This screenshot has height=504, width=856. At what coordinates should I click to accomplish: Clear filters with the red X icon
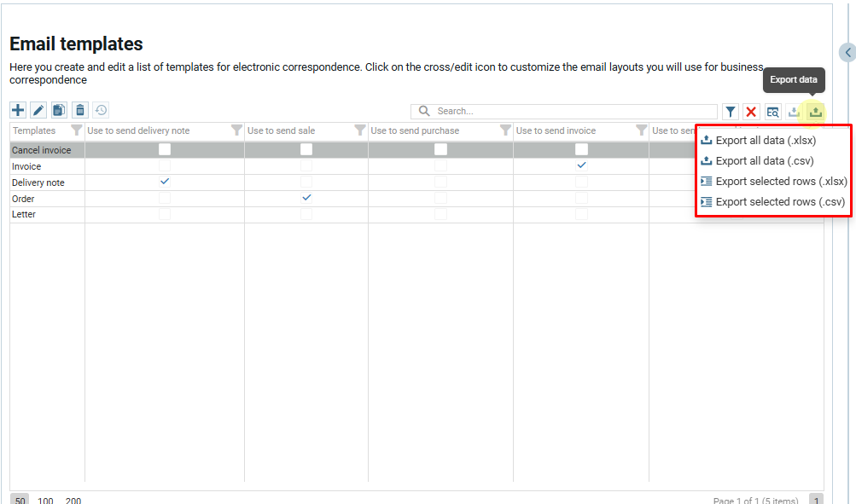coord(751,112)
